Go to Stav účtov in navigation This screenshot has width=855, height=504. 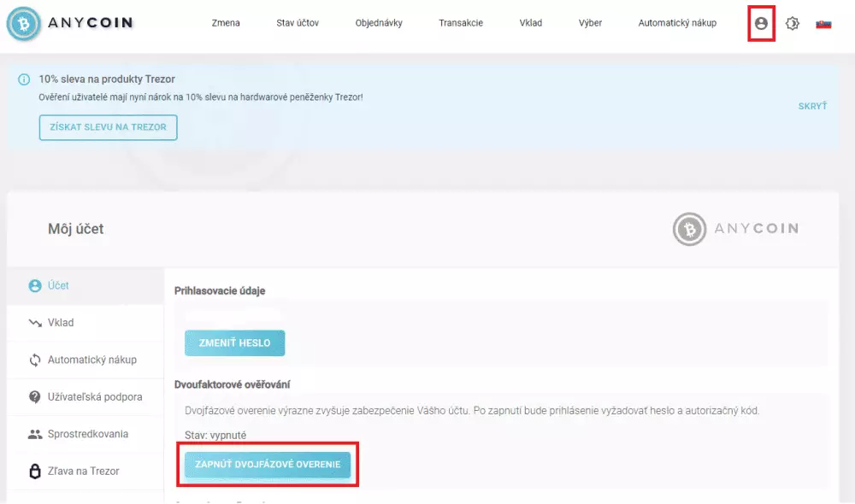point(298,23)
